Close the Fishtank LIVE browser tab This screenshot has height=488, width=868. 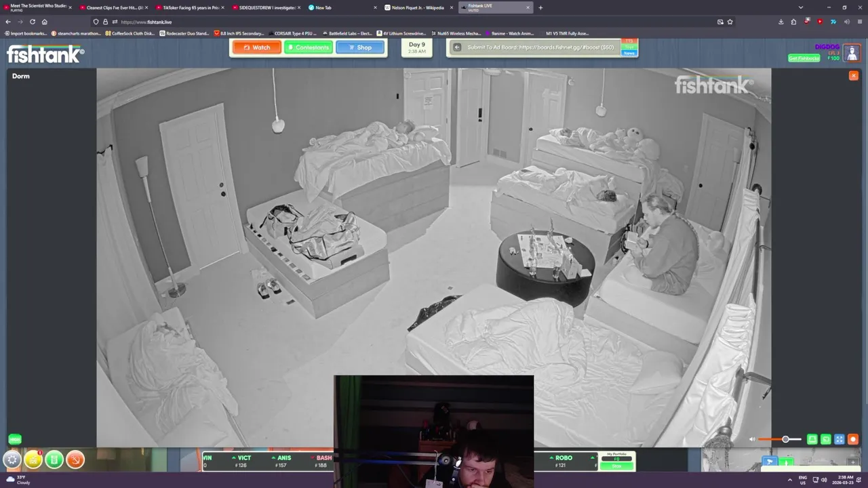(528, 7)
